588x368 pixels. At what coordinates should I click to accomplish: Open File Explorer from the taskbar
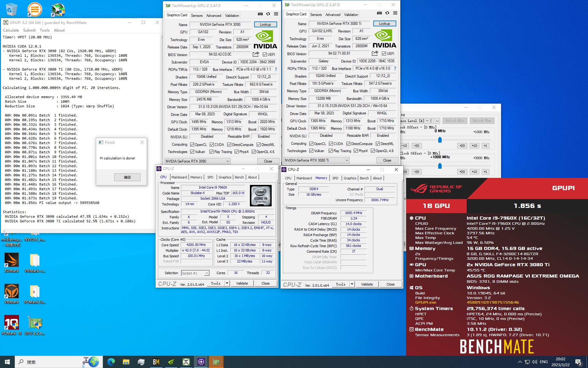[x=126, y=362]
